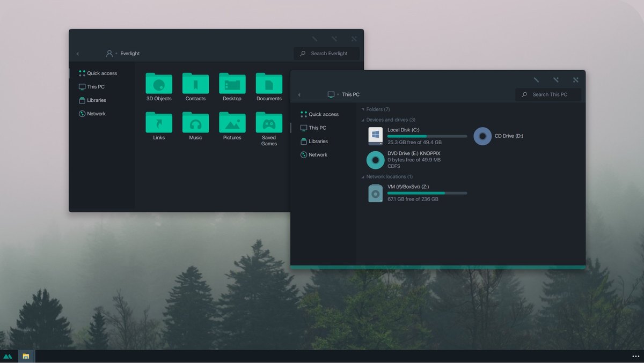Maximize the Everlight window
This screenshot has width=644, height=363.
pyautogui.click(x=334, y=39)
